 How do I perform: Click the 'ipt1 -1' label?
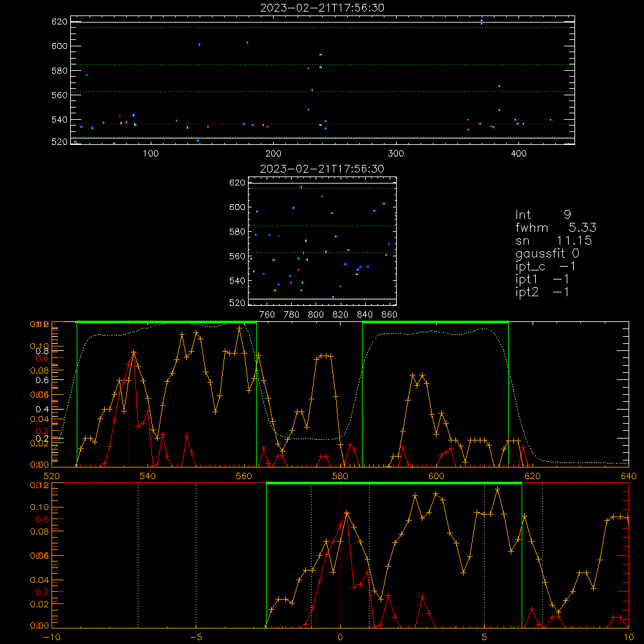542,279
